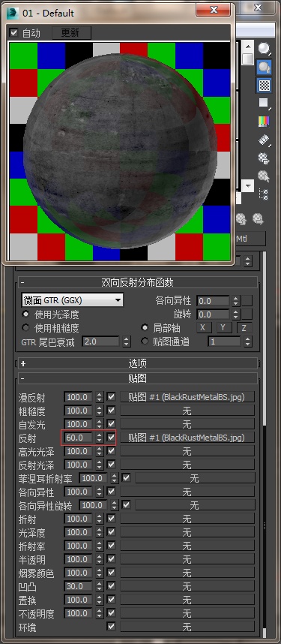Toggle the 环境 map checkbox
Viewport: 281px width, 644px height.
(x=111, y=626)
